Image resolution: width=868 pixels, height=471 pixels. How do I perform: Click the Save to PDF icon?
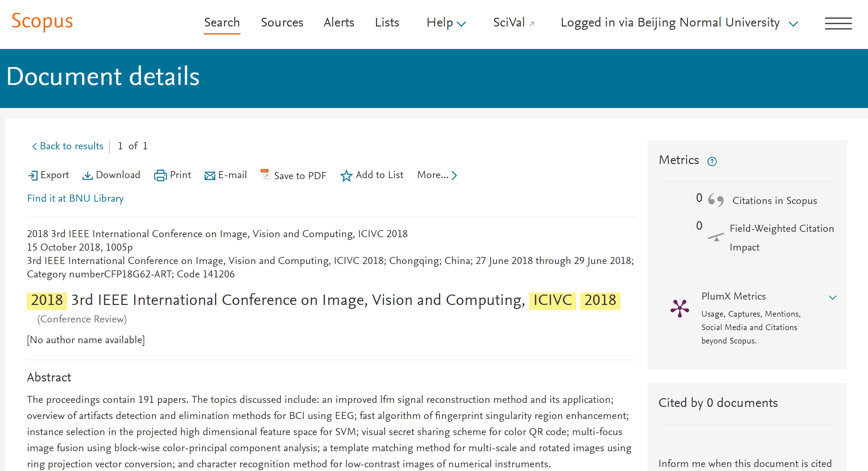point(266,174)
